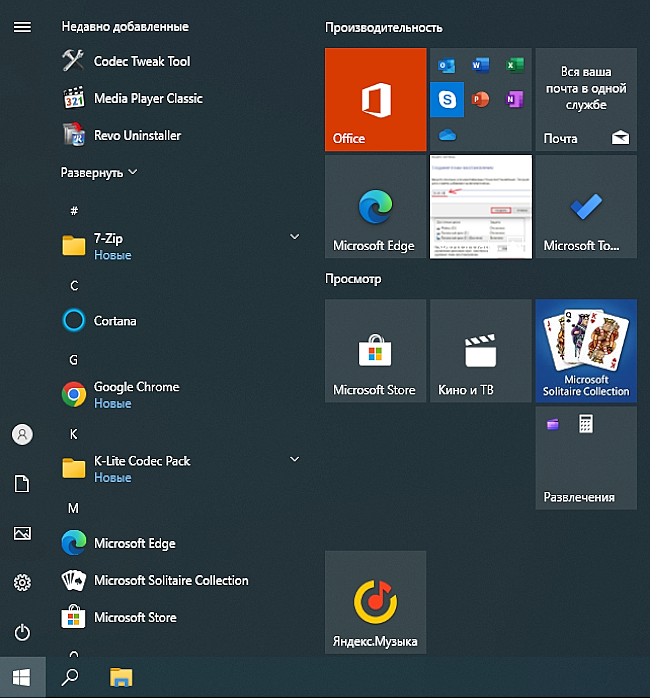This screenshot has height=700, width=650.
Task: Open the Развлечения folder tile
Action: pyautogui.click(x=586, y=458)
